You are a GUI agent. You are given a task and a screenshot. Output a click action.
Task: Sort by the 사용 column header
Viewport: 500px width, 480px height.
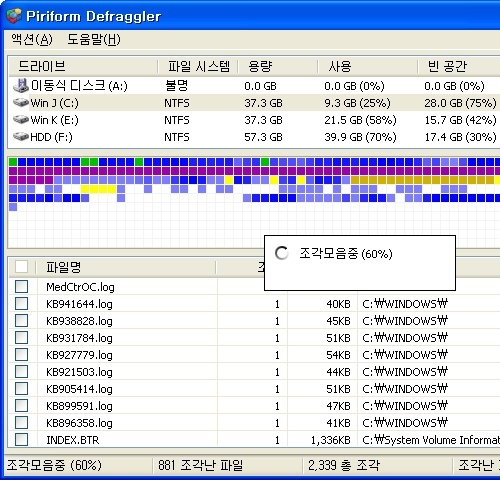tap(368, 66)
